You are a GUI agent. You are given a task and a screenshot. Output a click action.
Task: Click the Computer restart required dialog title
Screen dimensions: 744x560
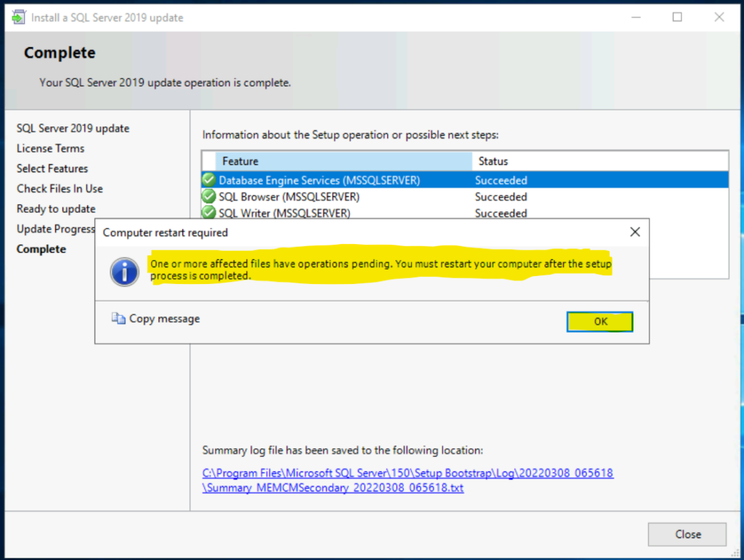[x=166, y=233]
